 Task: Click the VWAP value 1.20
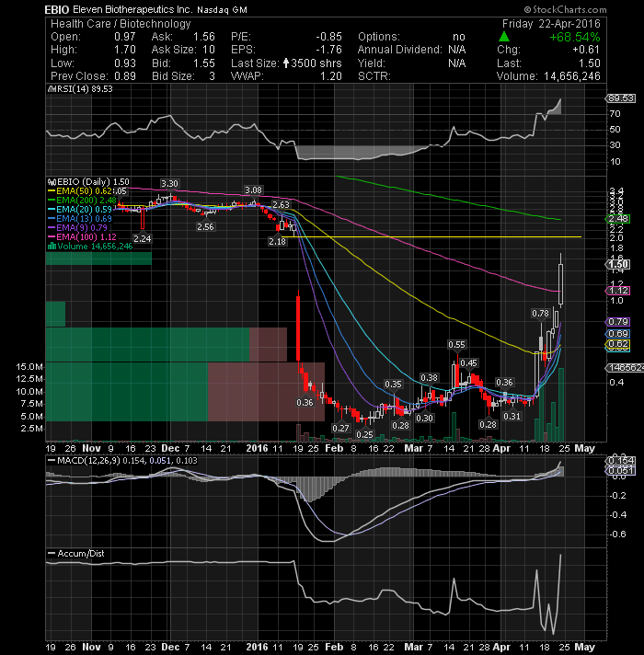[x=331, y=76]
